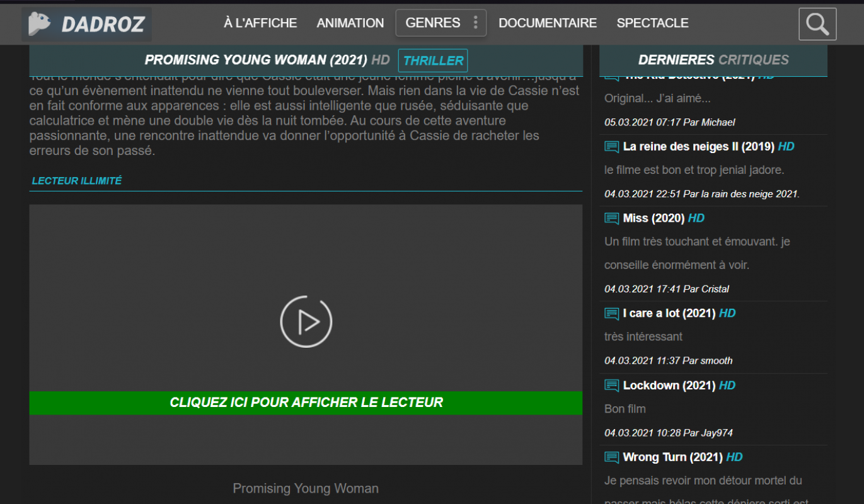Viewport: 864px width, 504px height.
Task: Click the green CLIQUEZ ICI POUR AFFICHER LE LECTEUR bar
Action: tap(306, 403)
